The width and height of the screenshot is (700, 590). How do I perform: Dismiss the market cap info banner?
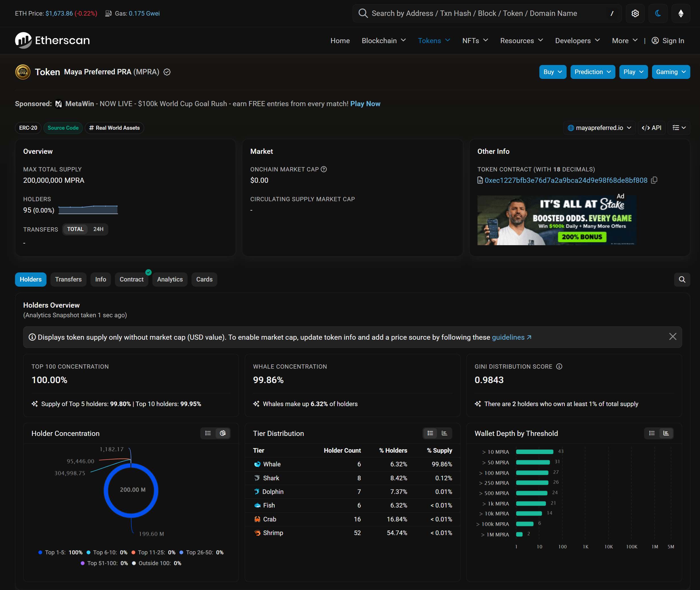[672, 337]
